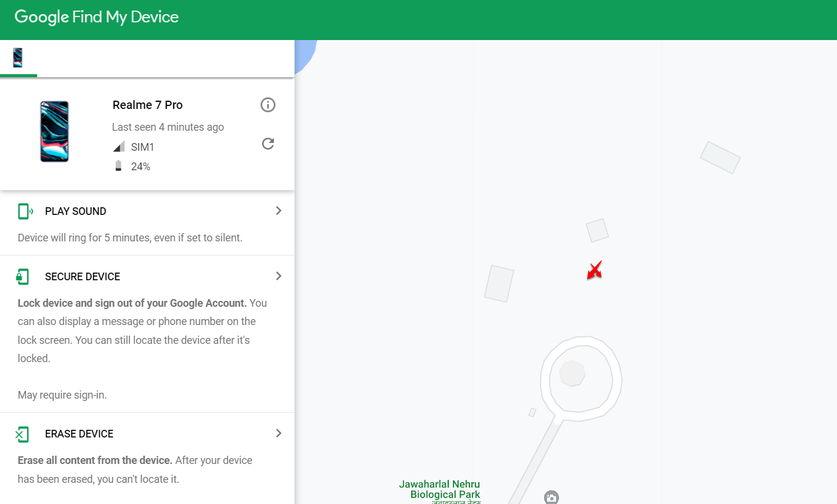Screen dimensions: 837x504
Task: Choose the ERASE DEVICE option
Action: click(x=79, y=434)
